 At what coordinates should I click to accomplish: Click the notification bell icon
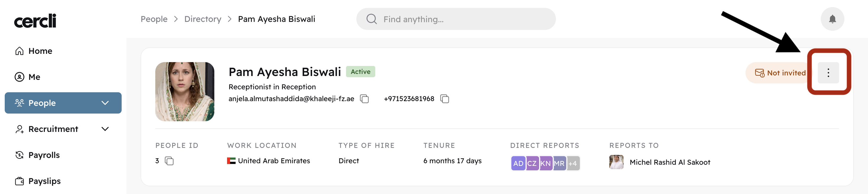click(832, 19)
